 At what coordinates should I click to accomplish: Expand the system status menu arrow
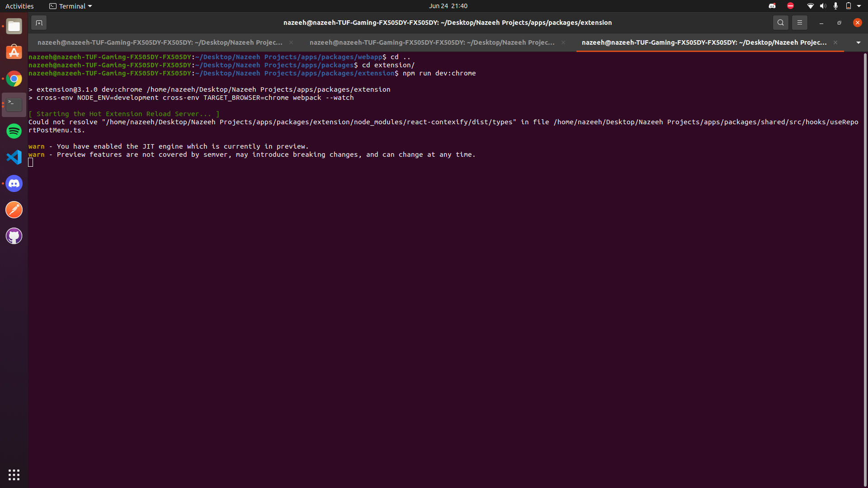[859, 6]
